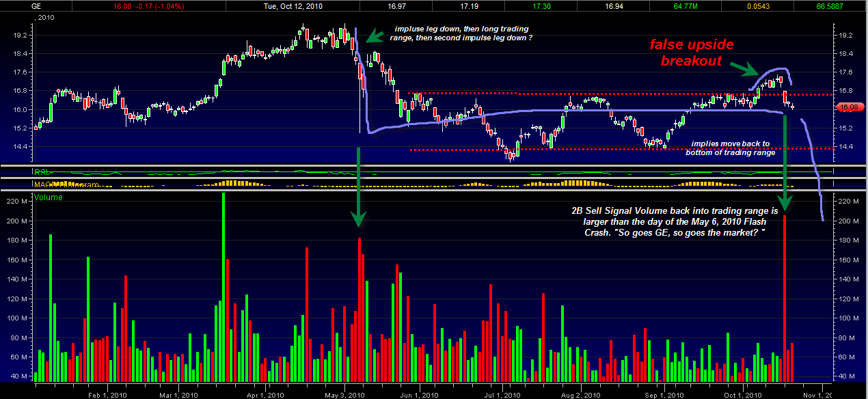Click the Mar 1, 2010 date axis label
The width and height of the screenshot is (868, 399).
[x=178, y=394]
